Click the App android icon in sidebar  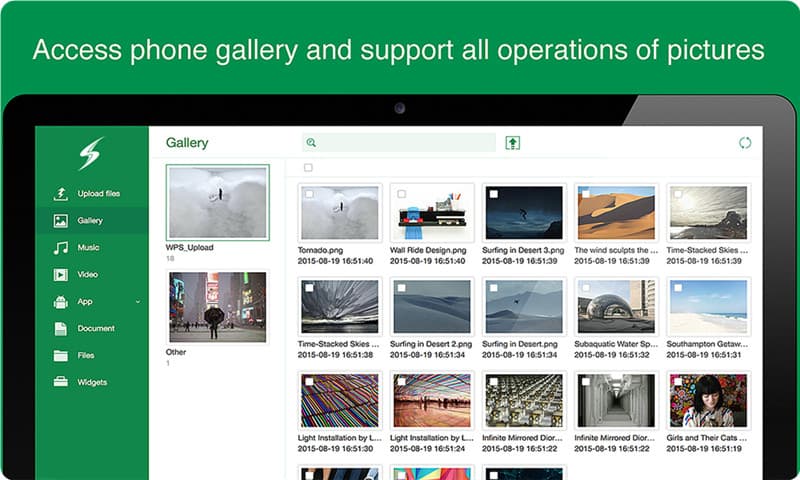[x=61, y=302]
